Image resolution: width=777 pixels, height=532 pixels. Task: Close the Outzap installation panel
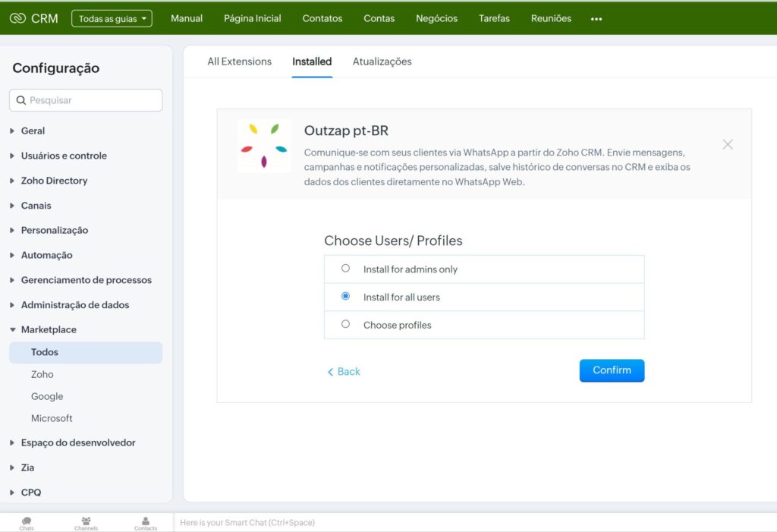coord(728,144)
